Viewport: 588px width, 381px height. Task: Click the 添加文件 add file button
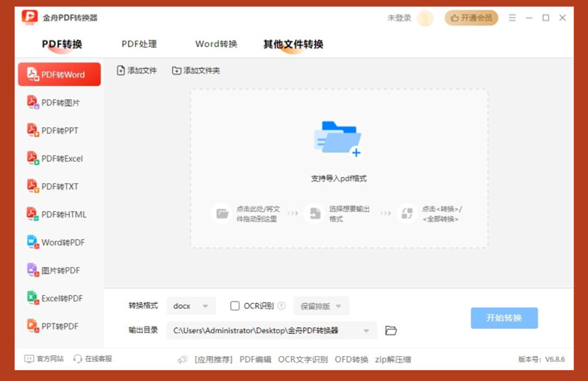click(x=137, y=70)
